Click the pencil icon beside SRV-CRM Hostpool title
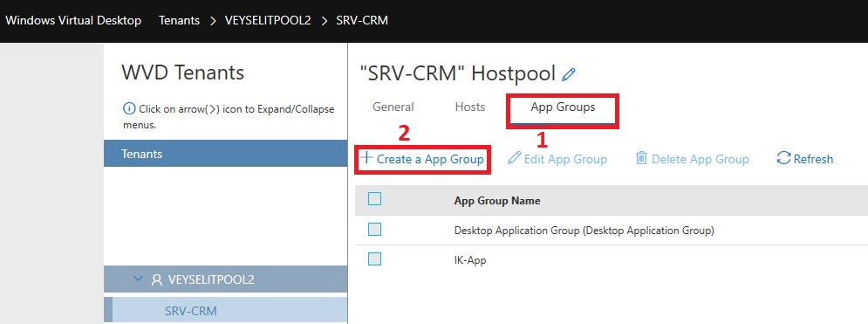 [569, 74]
